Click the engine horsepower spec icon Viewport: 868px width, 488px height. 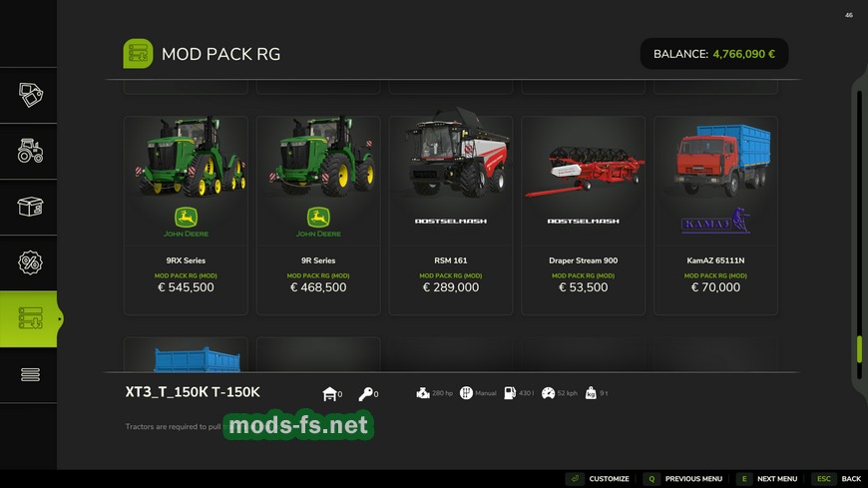point(423,393)
